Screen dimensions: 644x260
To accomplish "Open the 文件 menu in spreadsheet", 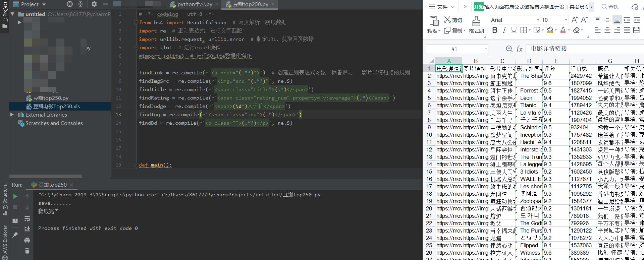I will pos(442,7).
